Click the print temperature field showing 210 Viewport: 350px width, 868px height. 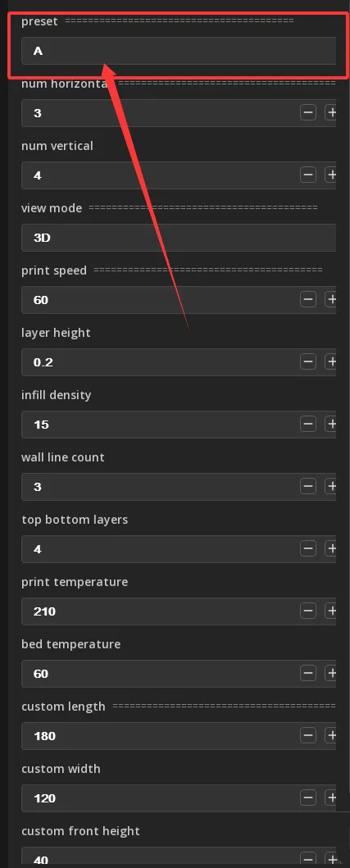click(x=160, y=611)
